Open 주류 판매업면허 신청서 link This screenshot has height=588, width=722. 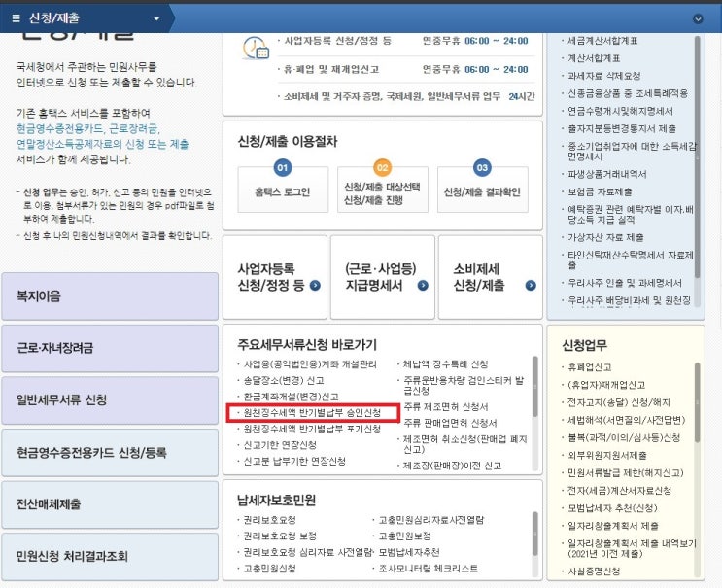point(450,423)
